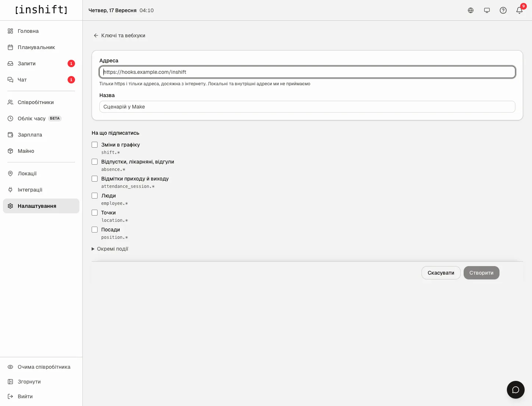Click the monitor display icon

[x=487, y=10]
